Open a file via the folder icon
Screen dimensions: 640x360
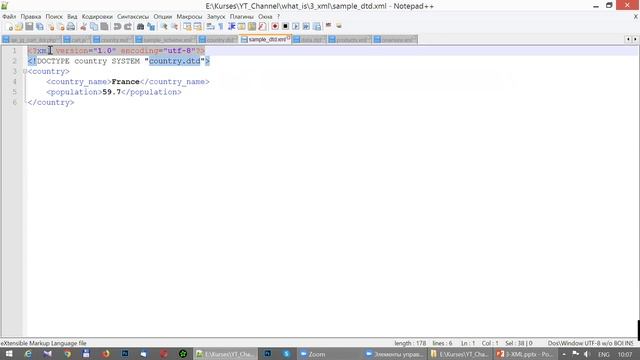coord(19,27)
